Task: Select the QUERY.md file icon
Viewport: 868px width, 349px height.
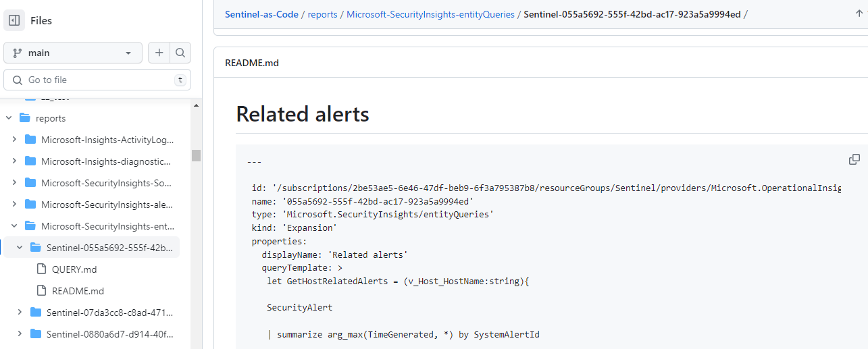Action: point(41,269)
